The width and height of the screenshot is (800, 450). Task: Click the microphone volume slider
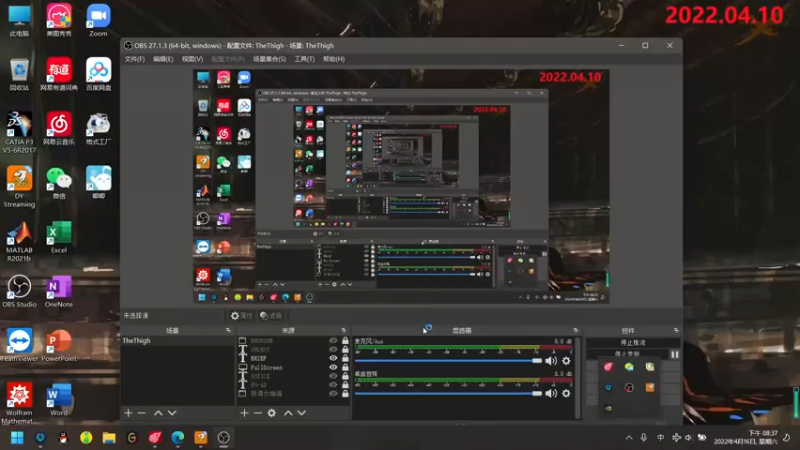pos(448,361)
